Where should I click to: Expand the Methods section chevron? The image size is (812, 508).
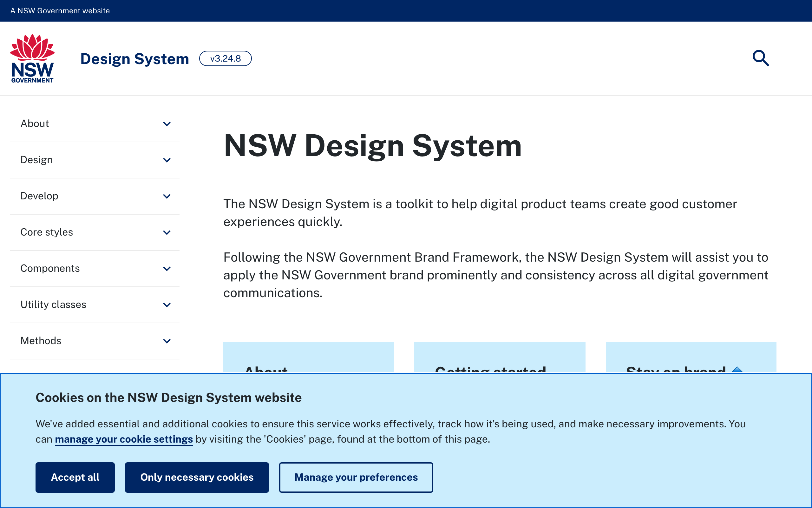[x=167, y=341]
